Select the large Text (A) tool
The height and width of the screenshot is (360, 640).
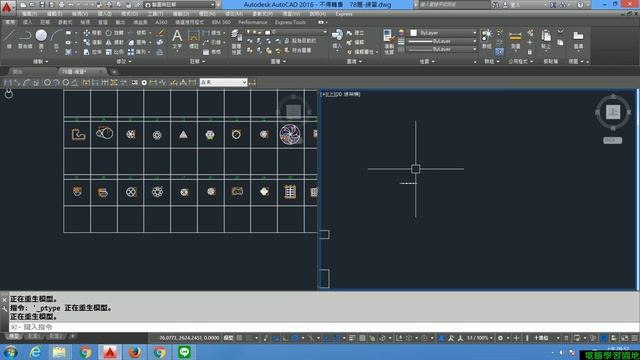click(x=177, y=39)
